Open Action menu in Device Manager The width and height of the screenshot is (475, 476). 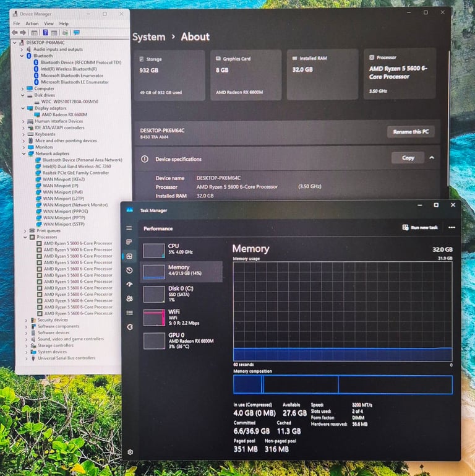(32, 24)
